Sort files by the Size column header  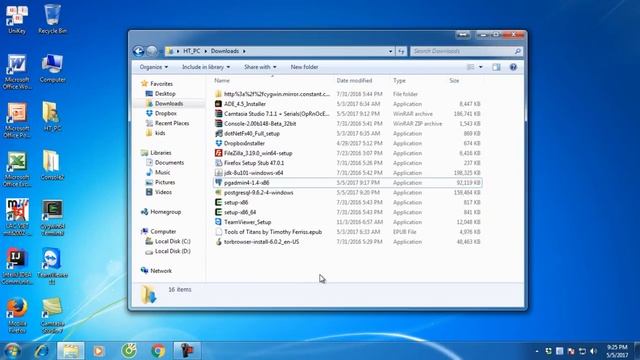coord(454,80)
